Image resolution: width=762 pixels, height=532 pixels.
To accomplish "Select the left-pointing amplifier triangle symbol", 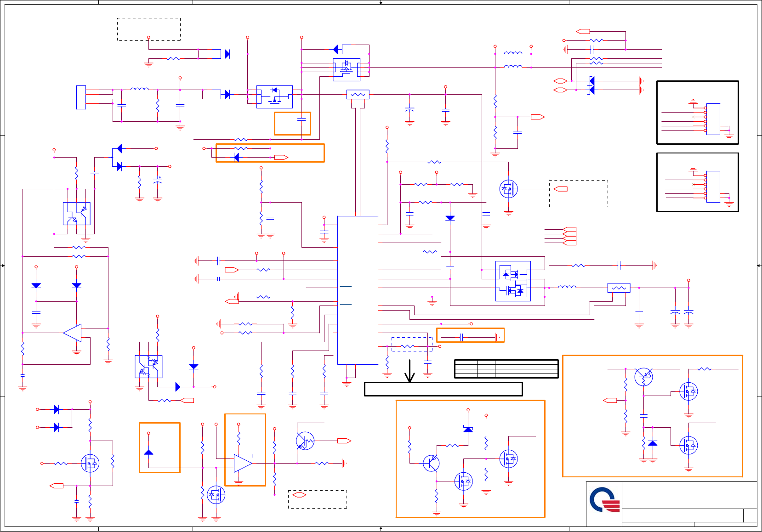I will point(73,333).
